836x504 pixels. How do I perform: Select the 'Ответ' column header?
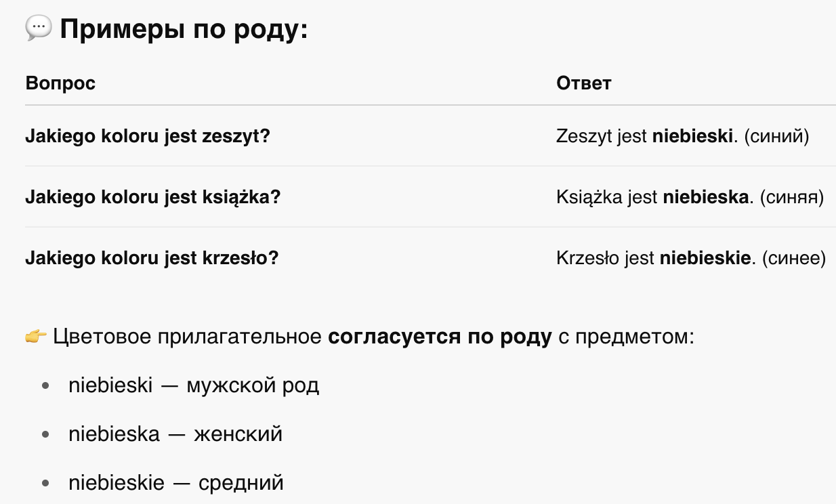(584, 83)
